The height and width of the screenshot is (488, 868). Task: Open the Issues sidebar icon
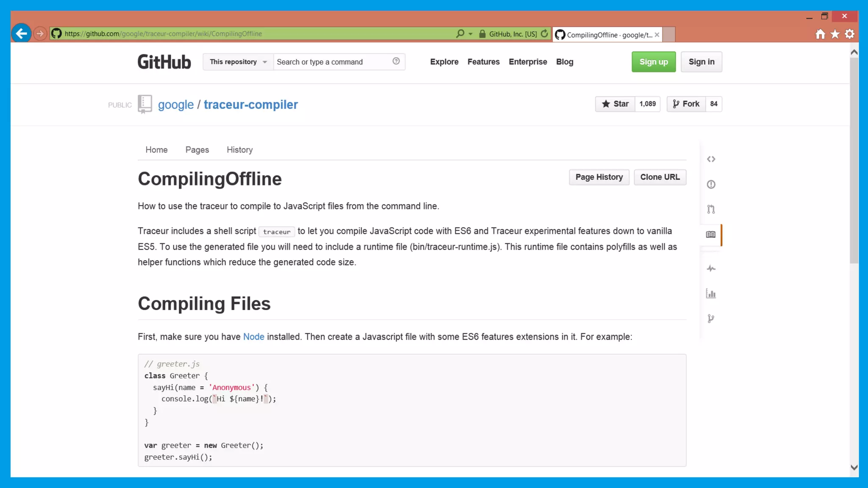[x=711, y=184]
